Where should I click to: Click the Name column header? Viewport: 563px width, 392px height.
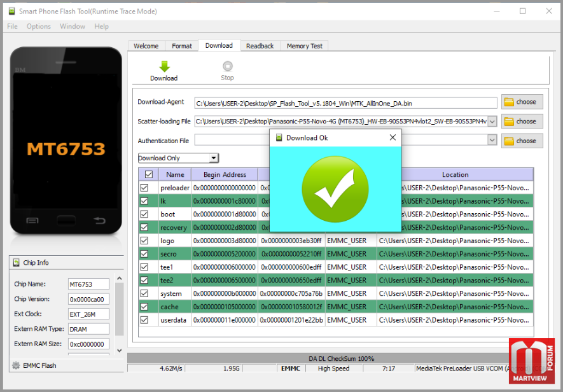coord(175,174)
